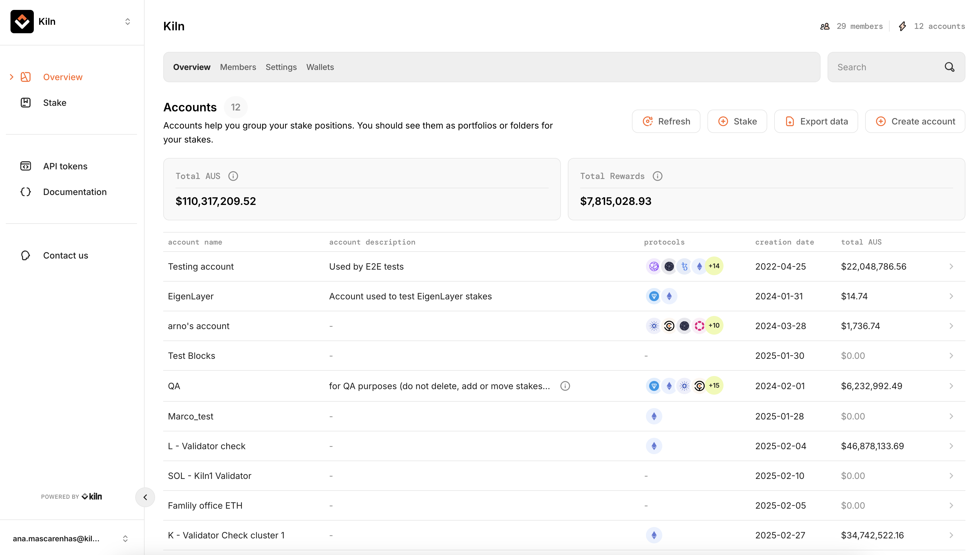Screen dimensions: 980x555
Task: Collapse the sidebar using the arrow button
Action: (x=145, y=497)
